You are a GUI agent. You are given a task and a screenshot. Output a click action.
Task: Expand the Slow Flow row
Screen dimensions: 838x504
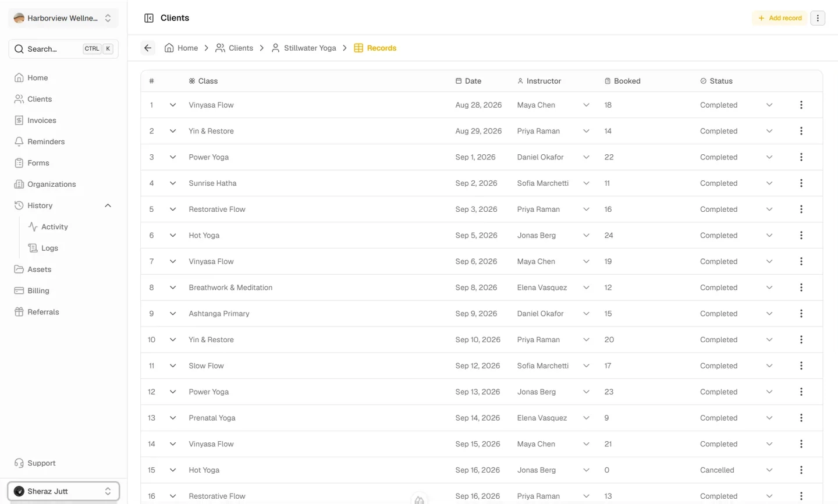pos(173,366)
